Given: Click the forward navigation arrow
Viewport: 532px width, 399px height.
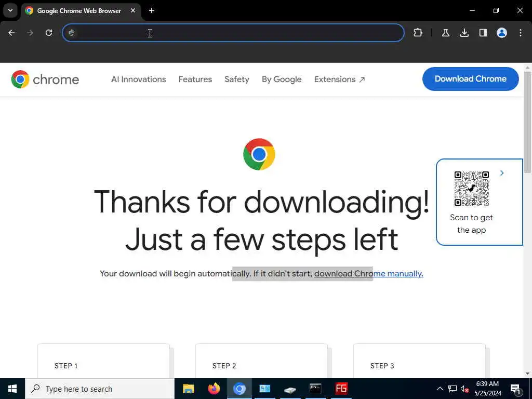Looking at the screenshot, I should (30, 33).
